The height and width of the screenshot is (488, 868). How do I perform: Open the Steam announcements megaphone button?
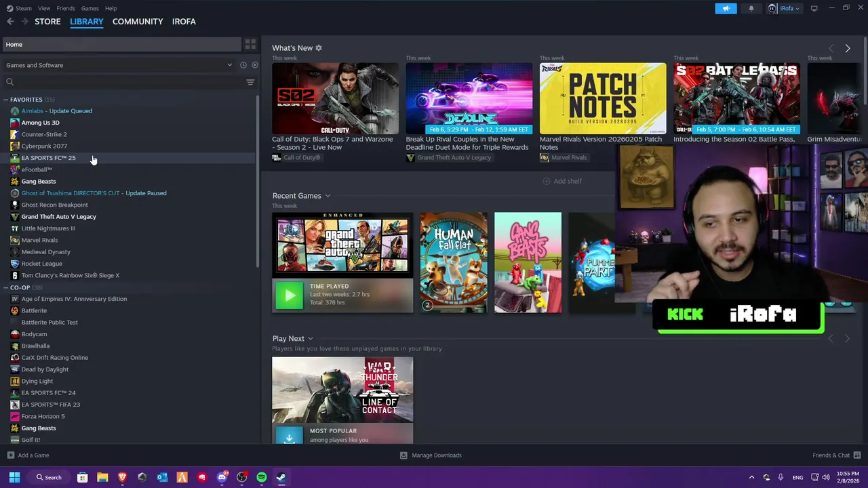click(x=726, y=9)
